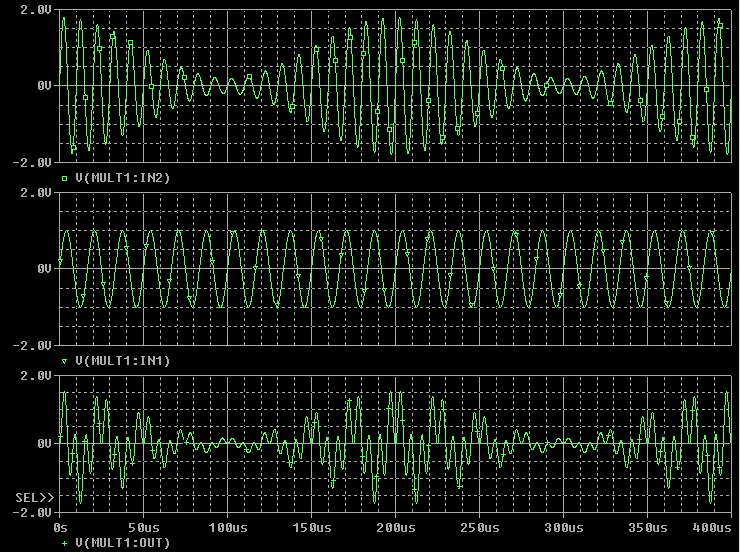Click the 400us time axis label

click(712, 527)
